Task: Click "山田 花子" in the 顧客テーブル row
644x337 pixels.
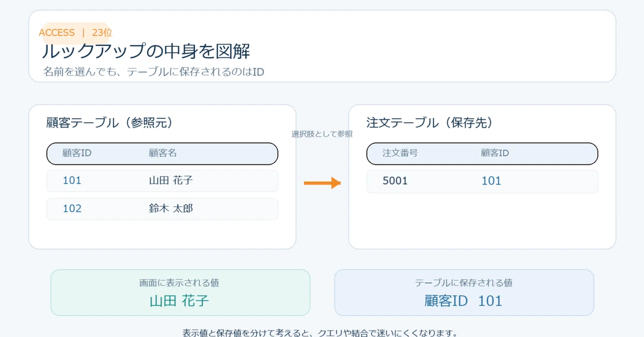Action: click(x=171, y=181)
